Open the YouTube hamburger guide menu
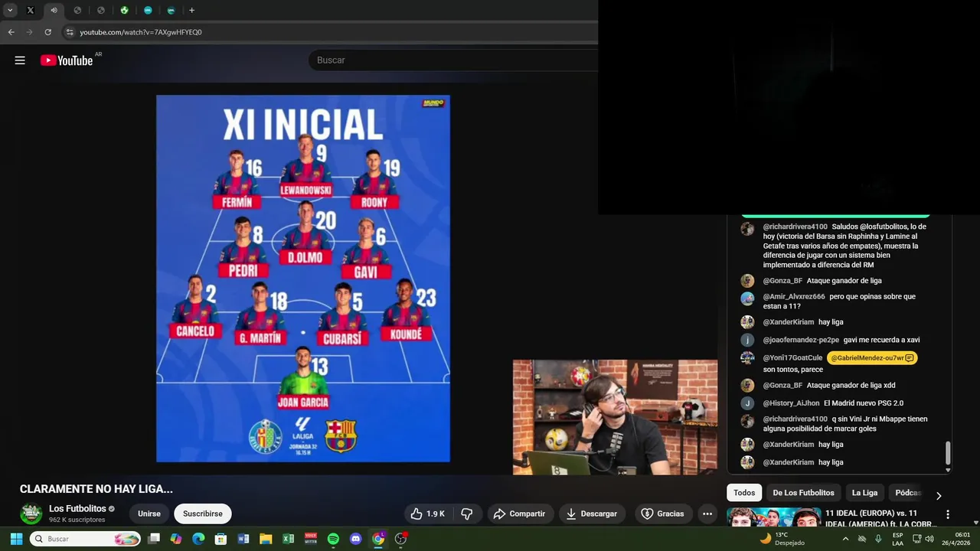The image size is (980, 551). (20, 60)
